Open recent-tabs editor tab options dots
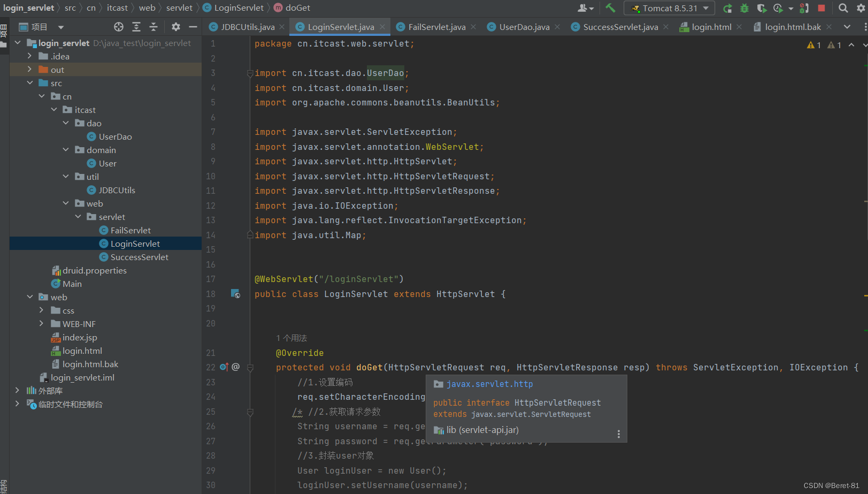 click(865, 27)
